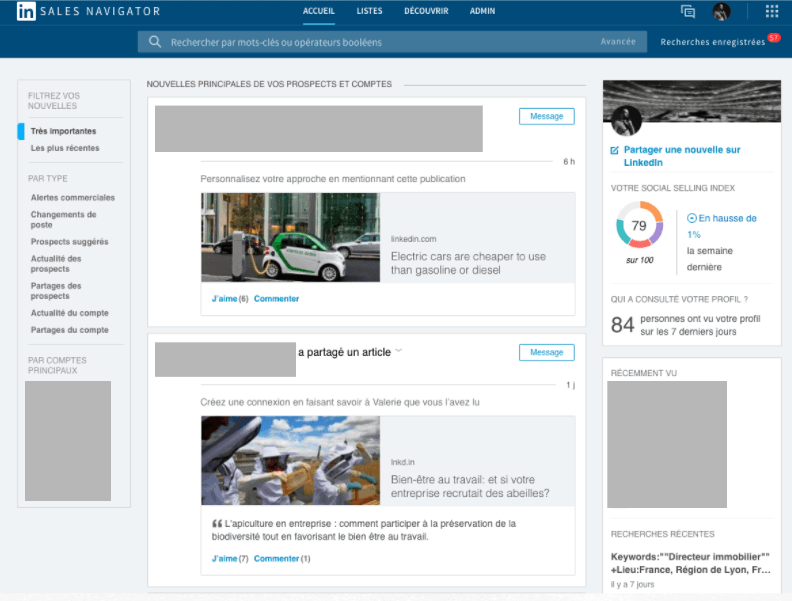Click the 'lnkd.in' source text
792x601 pixels.
[403, 462]
